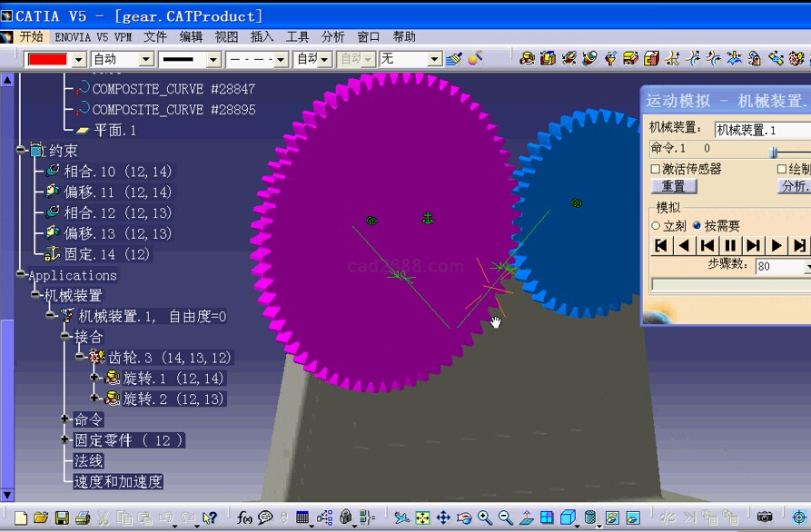
Task: Select the 按需要 radio button
Action: pyautogui.click(x=697, y=226)
